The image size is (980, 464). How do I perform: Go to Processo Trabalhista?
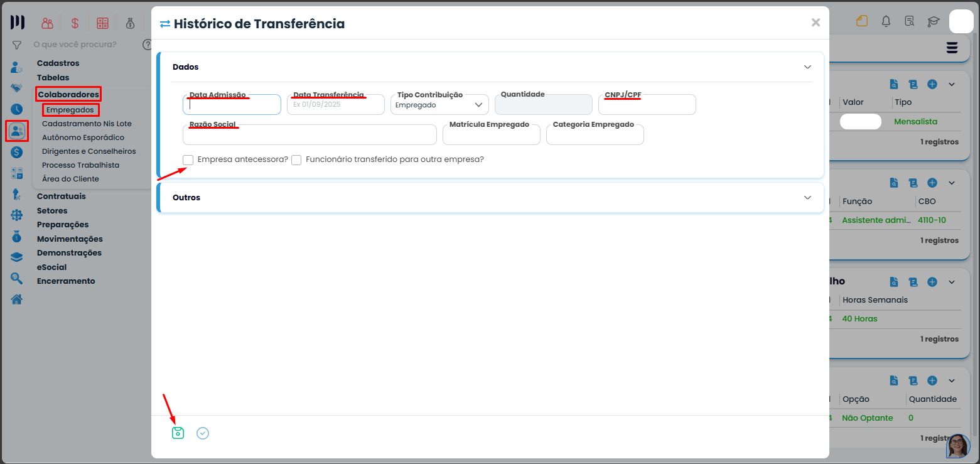80,165
